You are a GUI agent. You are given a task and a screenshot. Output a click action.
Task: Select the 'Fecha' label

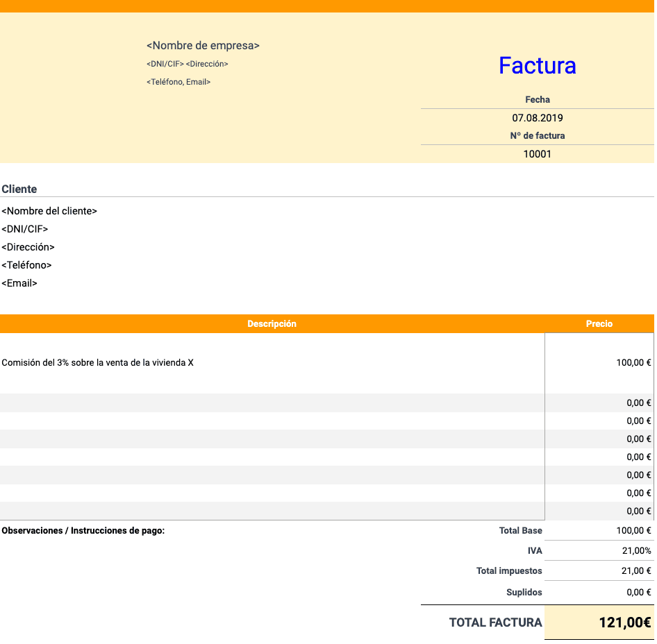pos(537,100)
